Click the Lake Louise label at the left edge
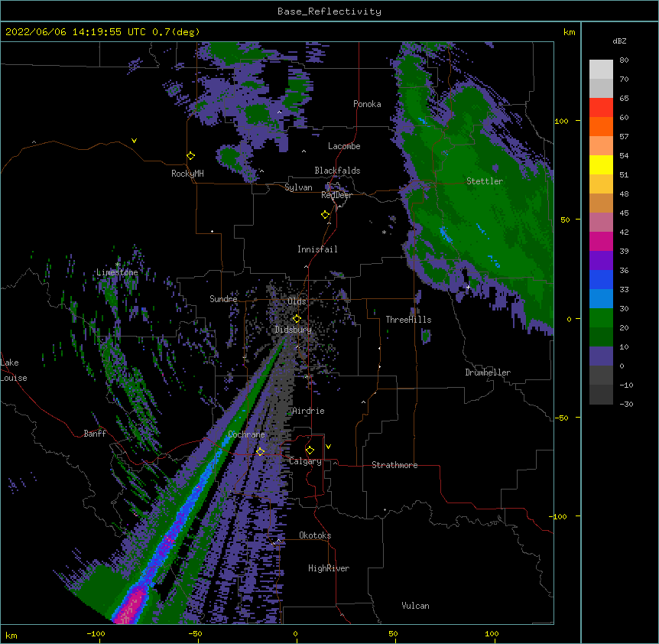The width and height of the screenshot is (659, 644). (x=14, y=370)
